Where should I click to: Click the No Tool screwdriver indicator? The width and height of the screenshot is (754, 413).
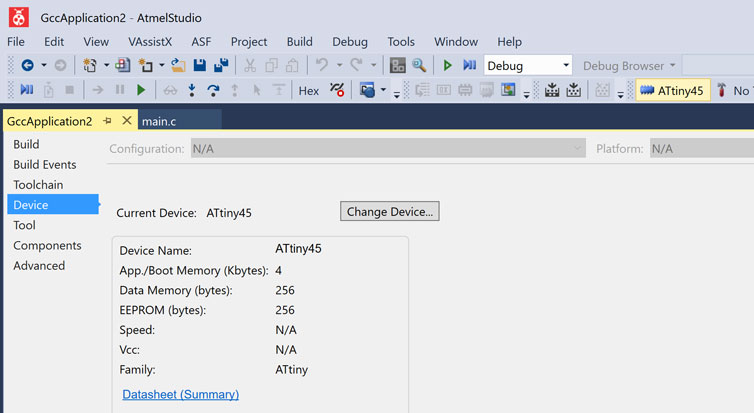point(733,90)
